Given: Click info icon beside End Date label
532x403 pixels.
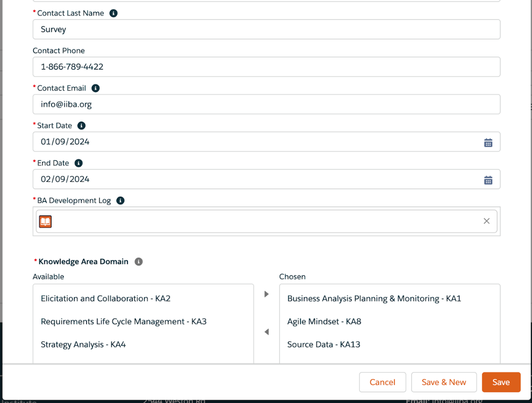Looking at the screenshot, I should pos(79,163).
